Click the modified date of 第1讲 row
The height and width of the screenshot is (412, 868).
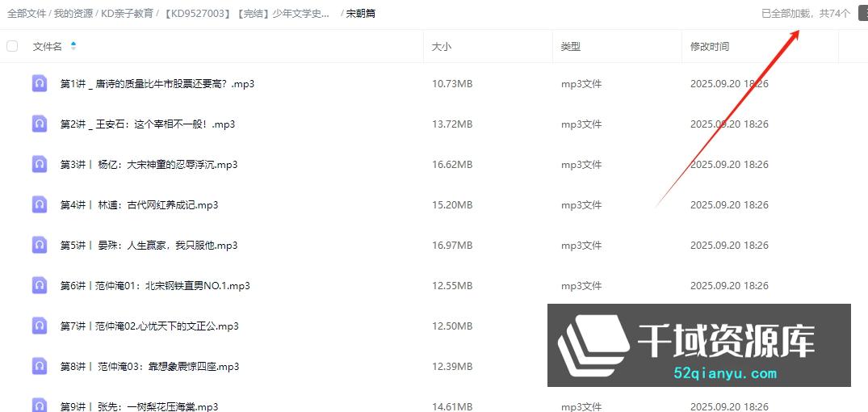(x=729, y=84)
